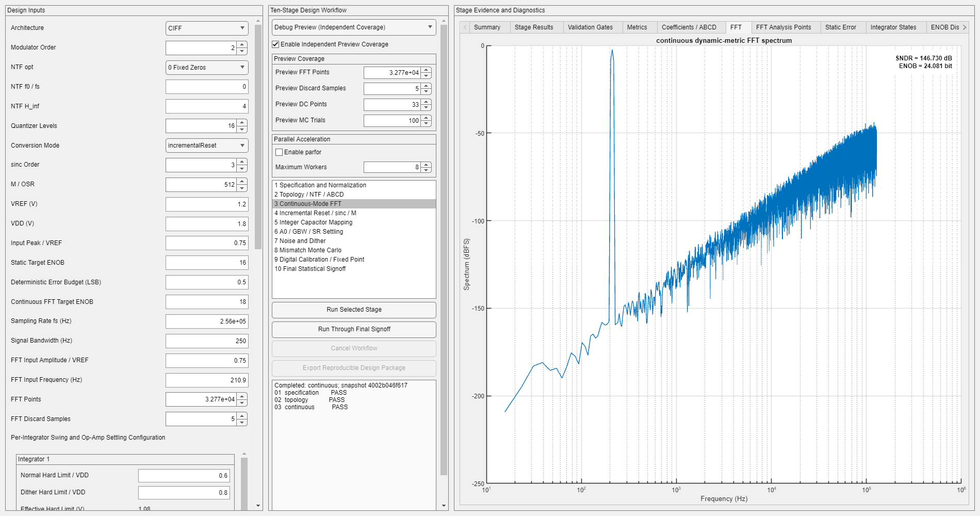Toggle Enable Independent Preview Coverage checkbox
The width and height of the screenshot is (980, 516).
pyautogui.click(x=275, y=44)
